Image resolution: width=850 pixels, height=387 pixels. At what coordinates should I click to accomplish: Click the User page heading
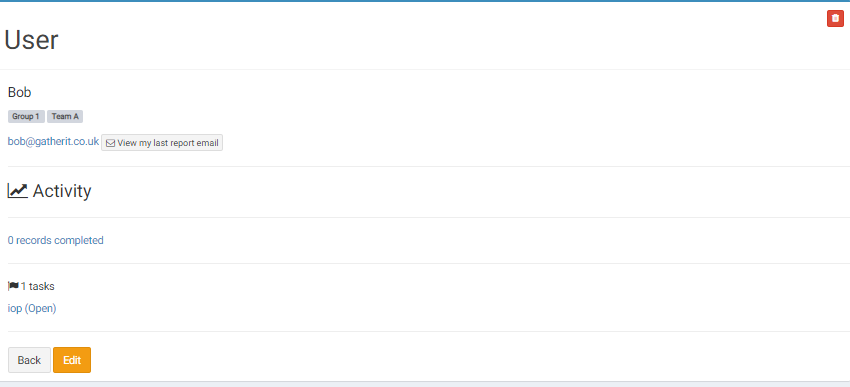tap(31, 40)
